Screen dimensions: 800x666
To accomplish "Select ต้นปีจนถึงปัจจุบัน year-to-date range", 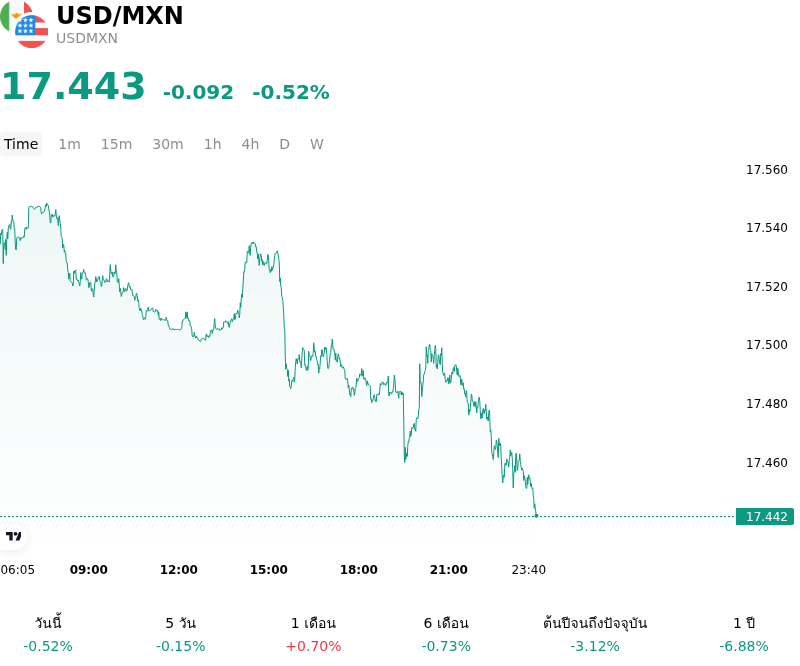I will click(x=595, y=634).
